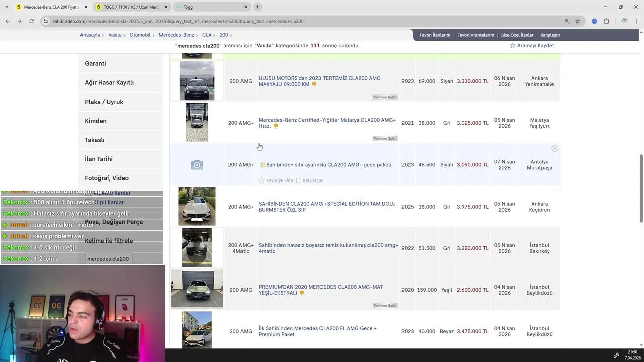Open Size Özel İlanlar menu item
This screenshot has width=644, height=362.
click(517, 35)
